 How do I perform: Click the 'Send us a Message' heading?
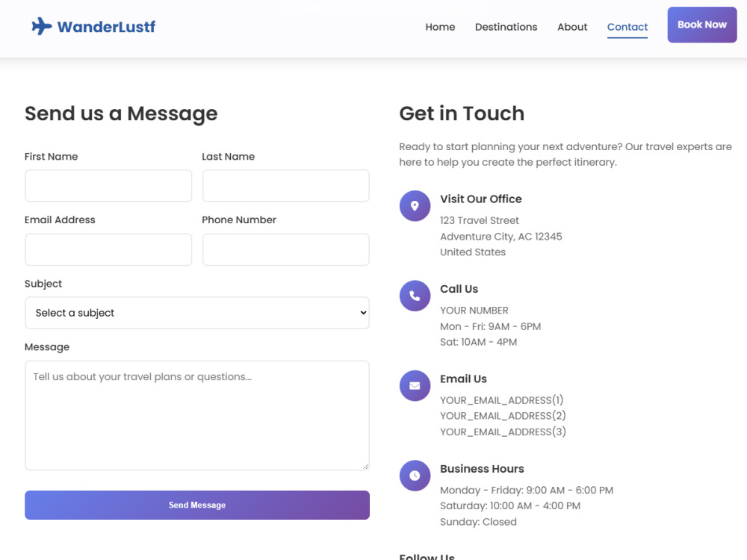(121, 113)
